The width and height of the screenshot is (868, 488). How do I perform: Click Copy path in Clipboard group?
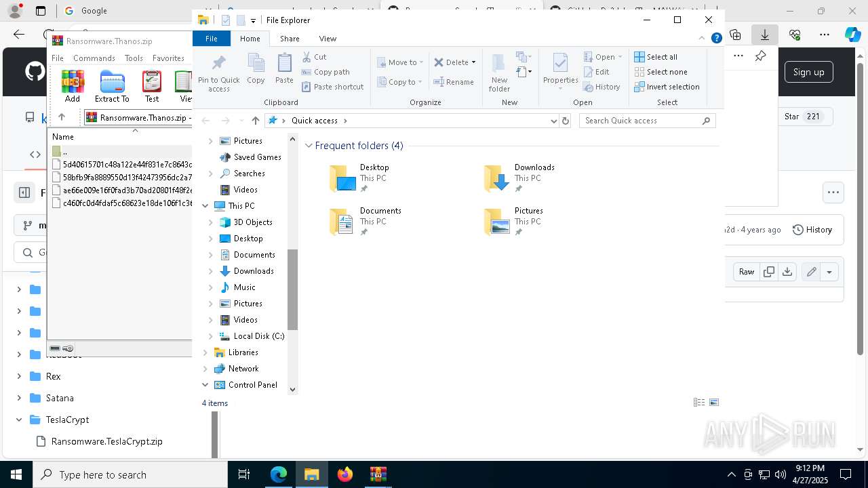[325, 72]
